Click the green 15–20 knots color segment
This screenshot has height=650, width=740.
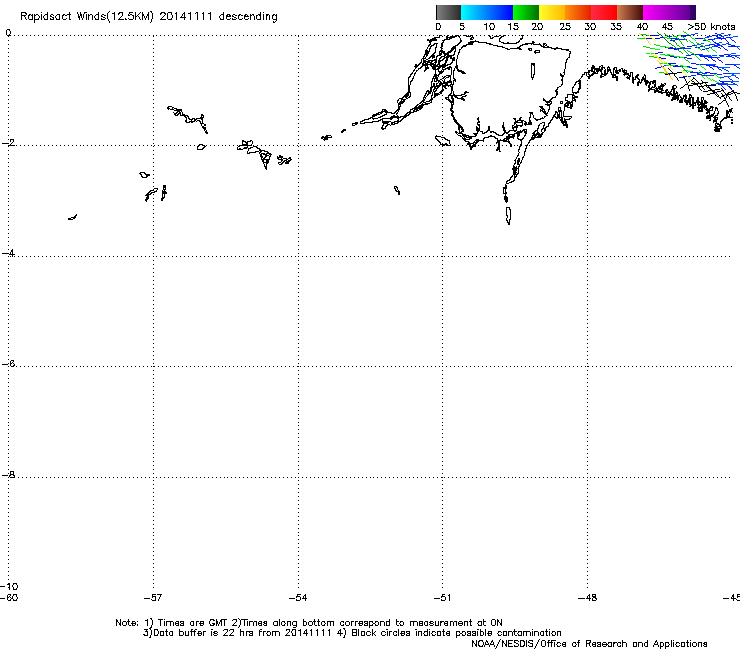pyautogui.click(x=526, y=12)
